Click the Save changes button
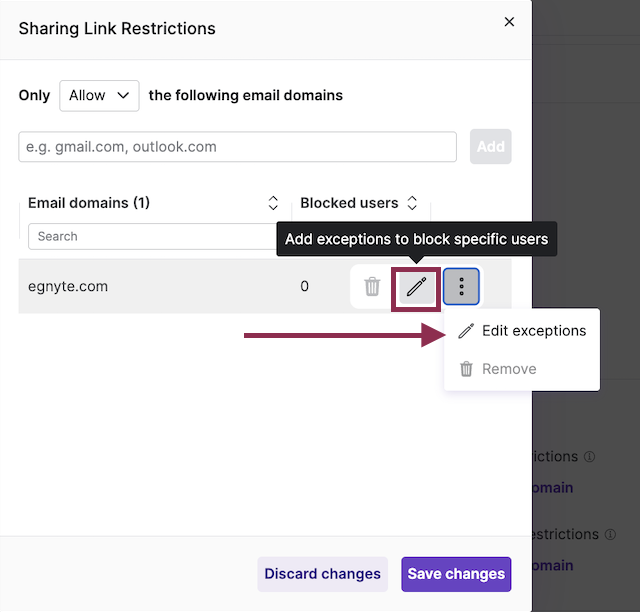Viewport: 640px width, 612px height. (456, 574)
